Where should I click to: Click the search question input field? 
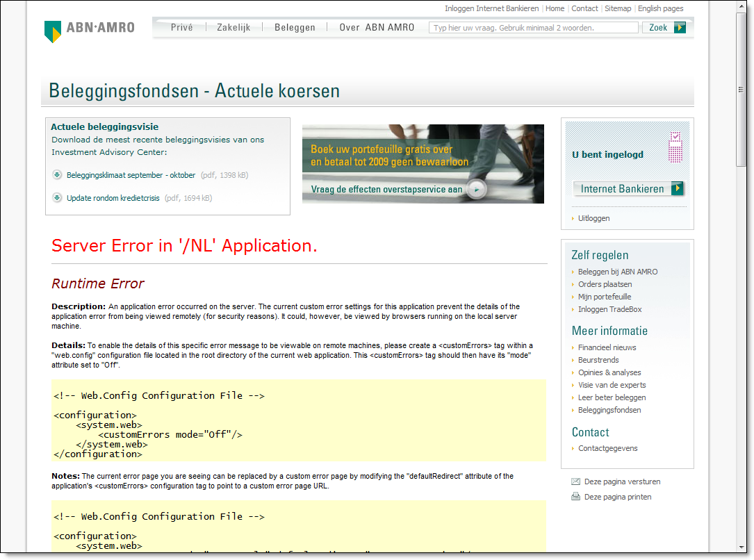tap(533, 28)
